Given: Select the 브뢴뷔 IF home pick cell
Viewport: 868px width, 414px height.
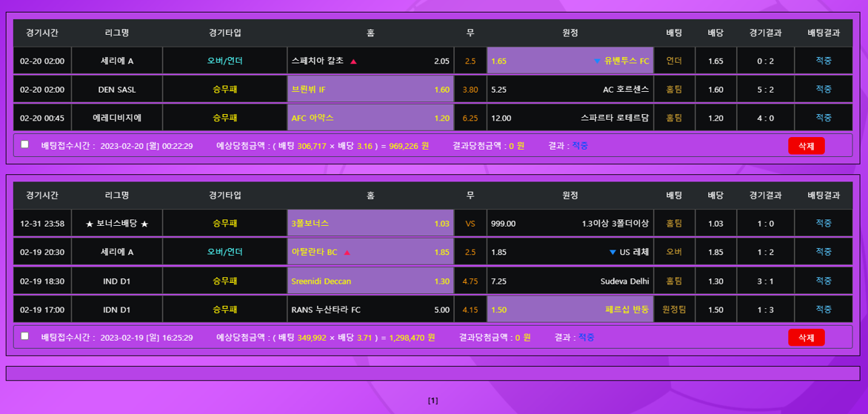Looking at the screenshot, I should [370, 90].
